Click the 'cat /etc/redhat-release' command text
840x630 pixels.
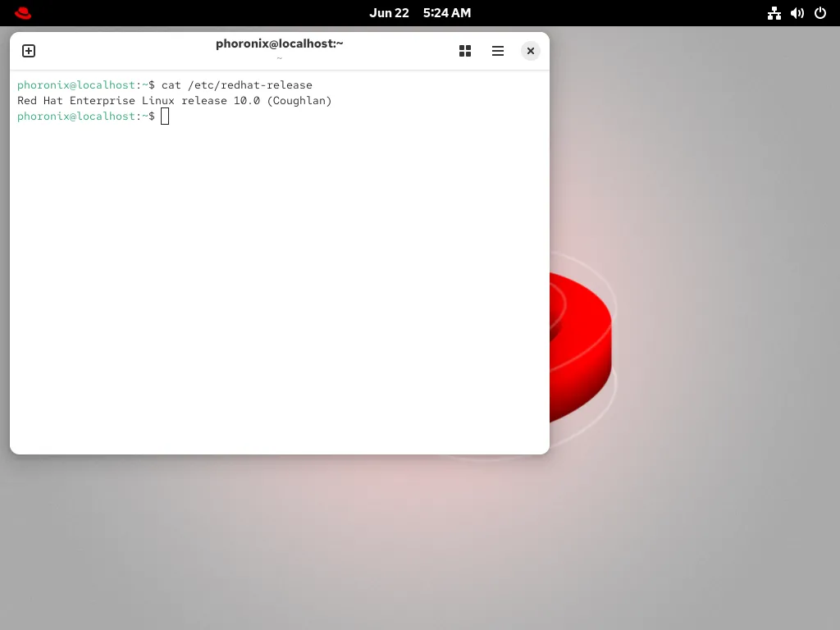coord(236,85)
